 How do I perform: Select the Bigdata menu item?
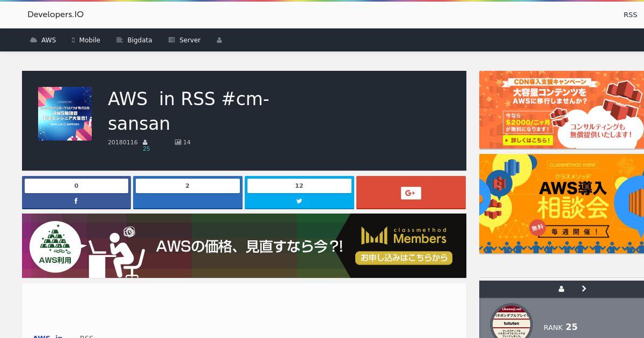pos(134,40)
